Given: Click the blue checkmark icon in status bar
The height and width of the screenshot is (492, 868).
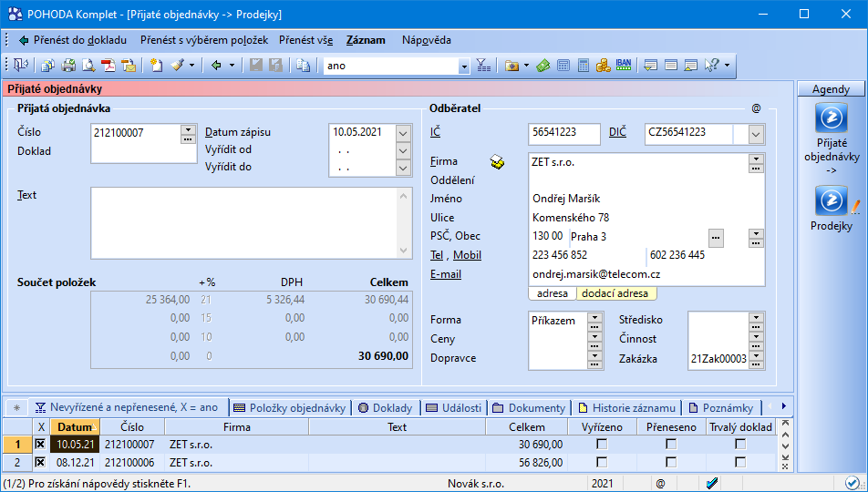Looking at the screenshot, I should pyautogui.click(x=712, y=483).
